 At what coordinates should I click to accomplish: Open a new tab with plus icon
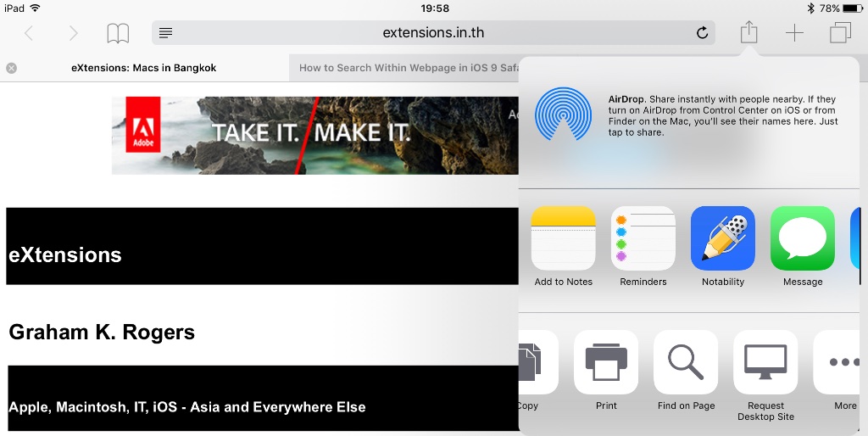point(794,33)
